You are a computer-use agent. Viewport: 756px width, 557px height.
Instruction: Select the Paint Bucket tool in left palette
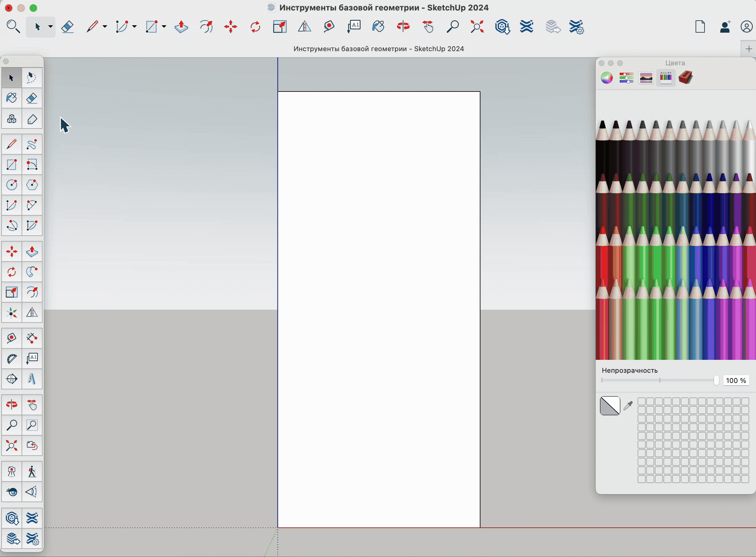(11, 98)
